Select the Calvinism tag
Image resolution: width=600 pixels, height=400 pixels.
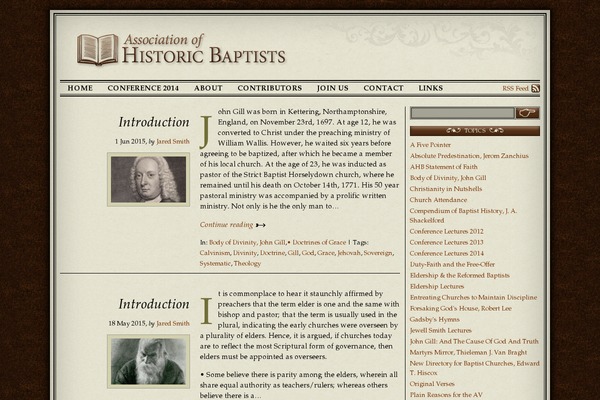(214, 253)
